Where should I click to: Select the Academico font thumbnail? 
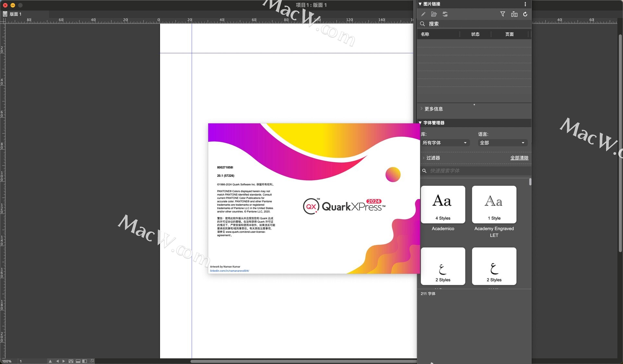tap(443, 205)
